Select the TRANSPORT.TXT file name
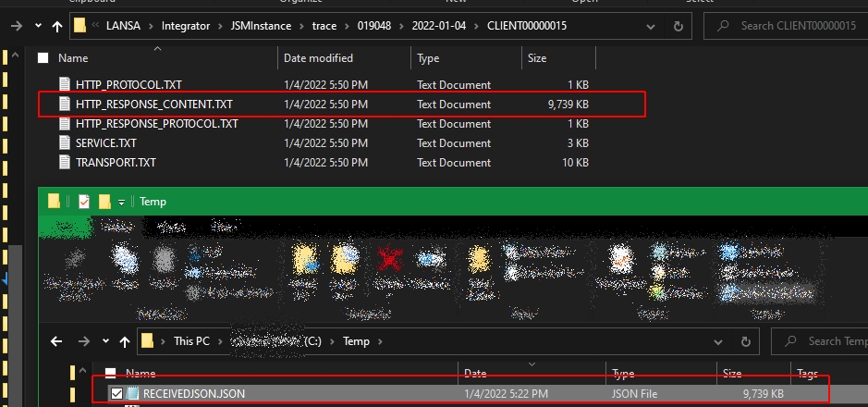The height and width of the screenshot is (407, 868). coord(116,162)
